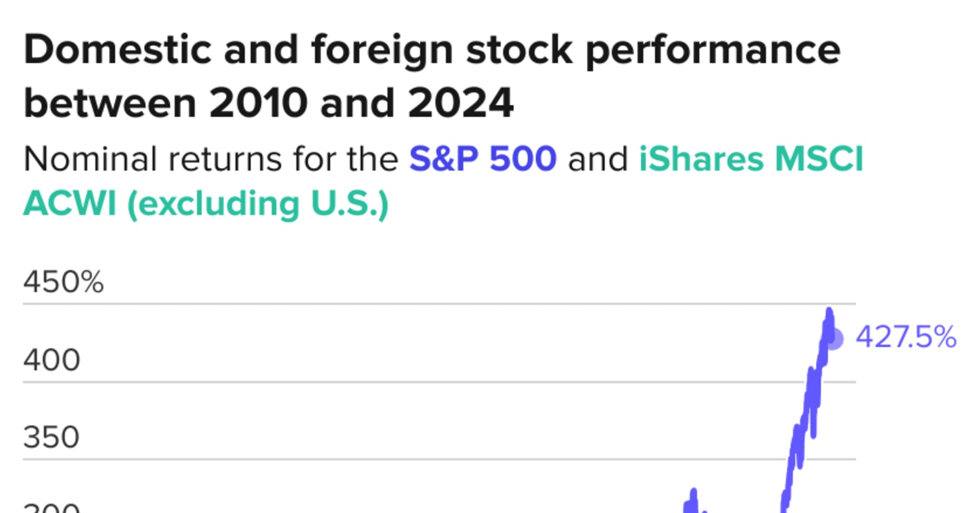
Task: Click the purple endpoint dot on the S&P 500 line
Action: [x=834, y=339]
